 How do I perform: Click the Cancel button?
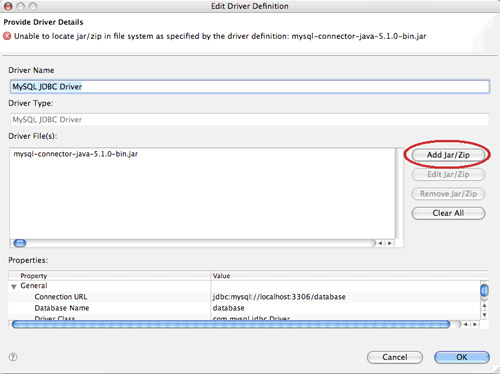pyautogui.click(x=395, y=357)
